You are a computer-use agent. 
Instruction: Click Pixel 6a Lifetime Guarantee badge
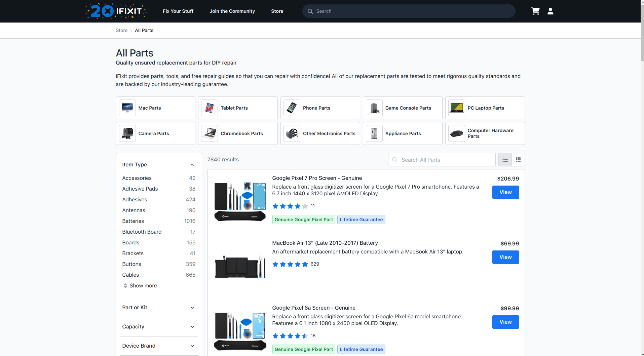pos(361,349)
